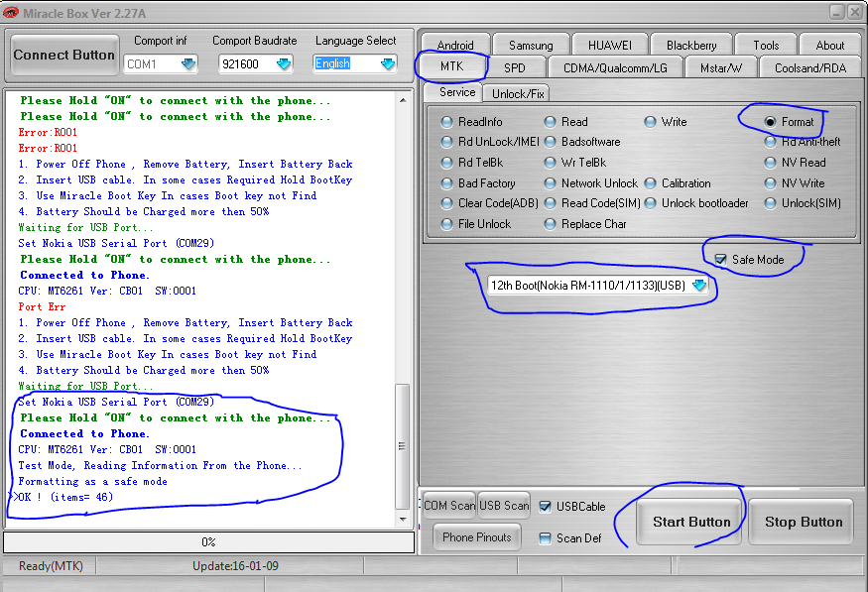Click the Connect Button
The image size is (868, 592).
point(64,55)
